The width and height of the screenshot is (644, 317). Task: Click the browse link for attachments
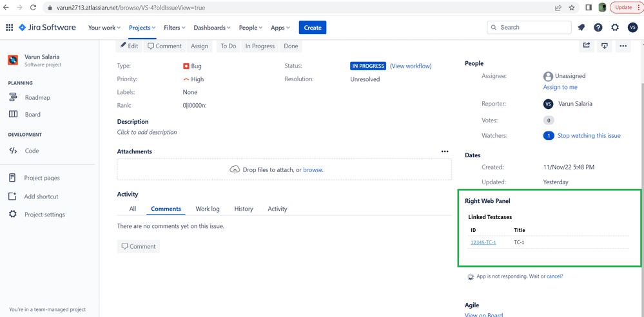[x=313, y=169]
